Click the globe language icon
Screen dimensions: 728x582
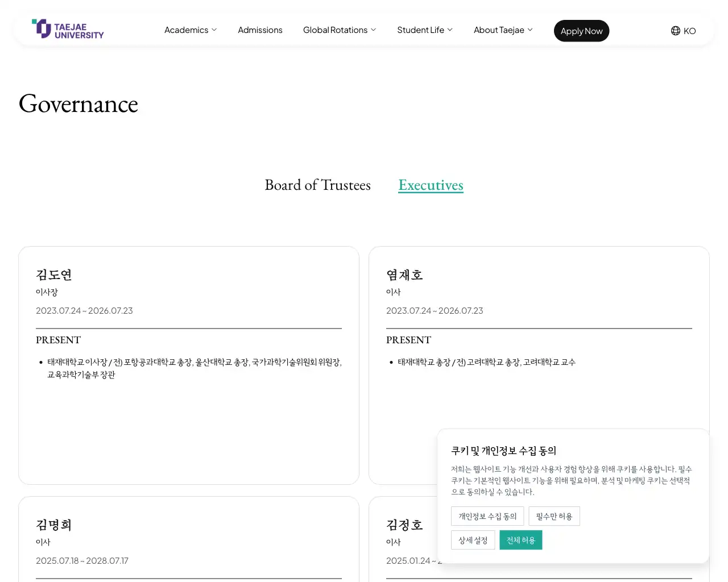[x=675, y=31]
